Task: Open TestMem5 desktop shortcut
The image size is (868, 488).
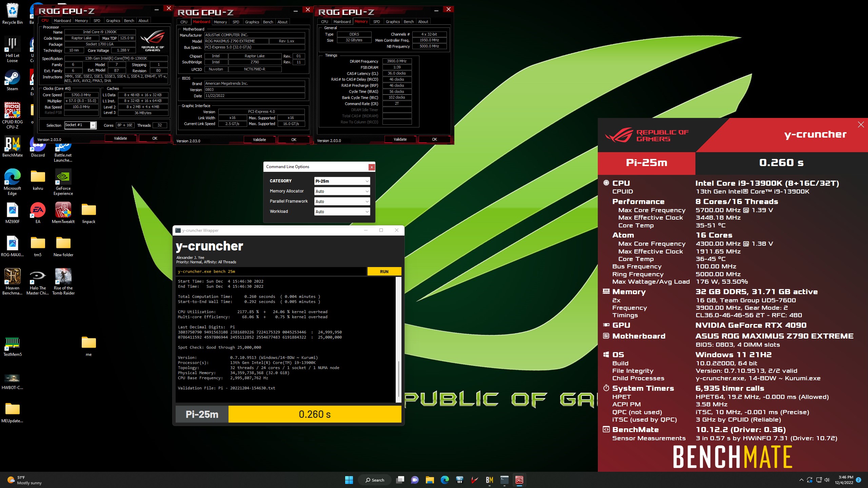Action: pyautogui.click(x=13, y=346)
